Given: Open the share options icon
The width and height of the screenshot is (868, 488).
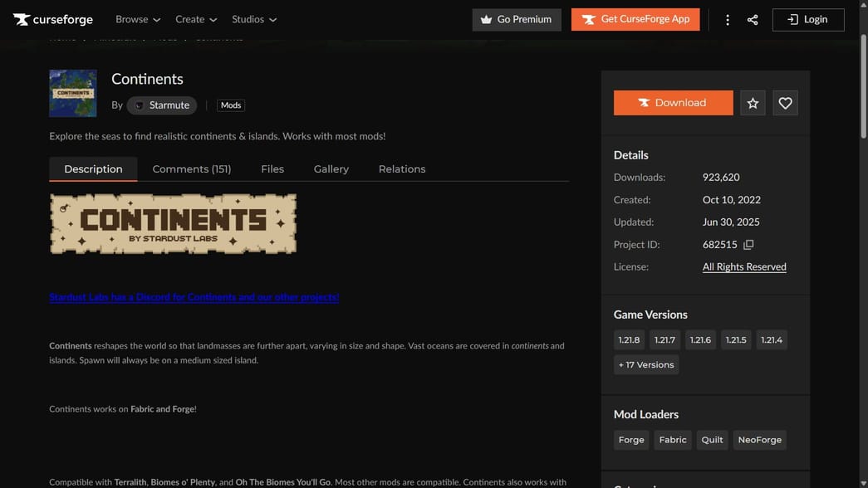Looking at the screenshot, I should point(753,18).
